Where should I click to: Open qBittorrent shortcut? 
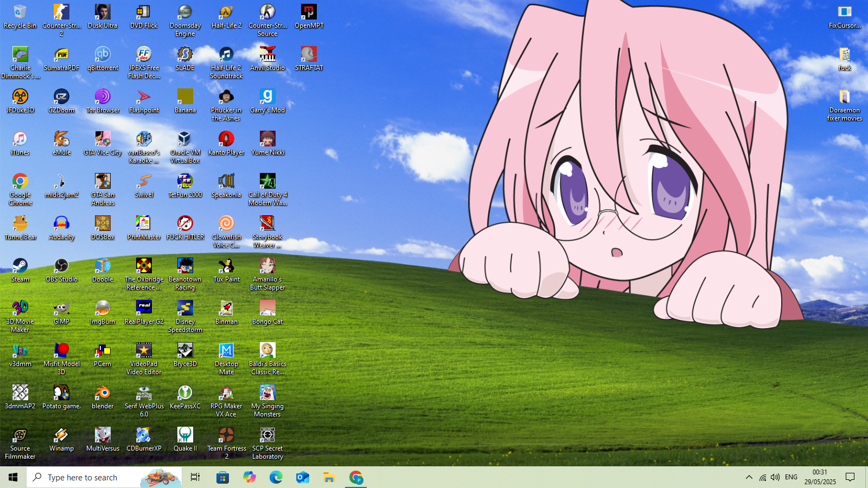coord(103,59)
